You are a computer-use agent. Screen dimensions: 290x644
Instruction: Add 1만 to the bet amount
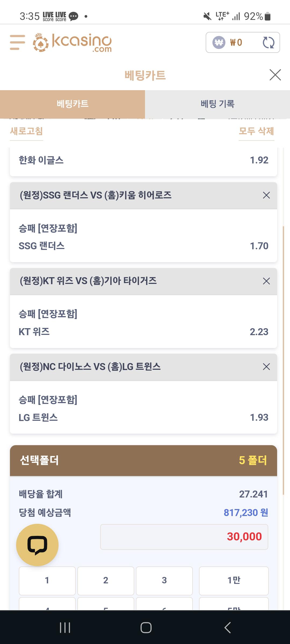coord(234,581)
